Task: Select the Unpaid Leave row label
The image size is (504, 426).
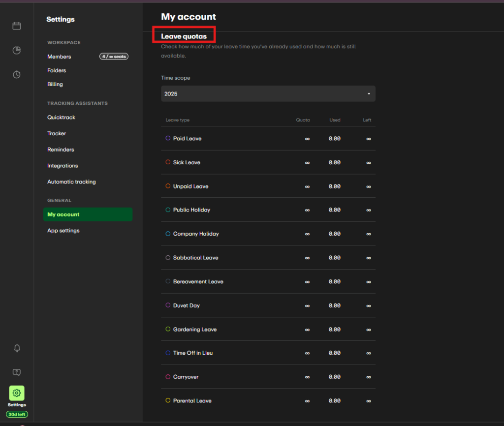Action: (x=190, y=186)
